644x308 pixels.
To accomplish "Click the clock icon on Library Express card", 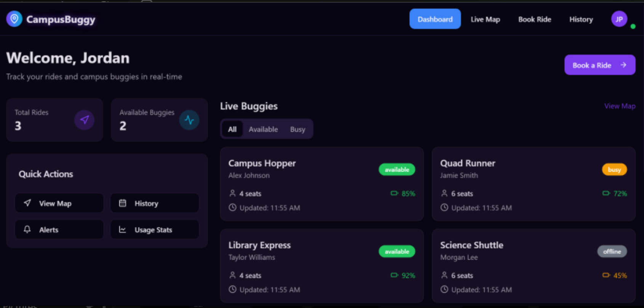I will (x=232, y=289).
